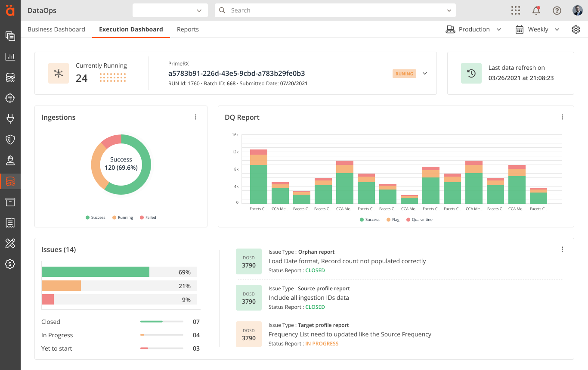Click the Weekly calendar icon
The width and height of the screenshot is (588, 370).
point(520,29)
